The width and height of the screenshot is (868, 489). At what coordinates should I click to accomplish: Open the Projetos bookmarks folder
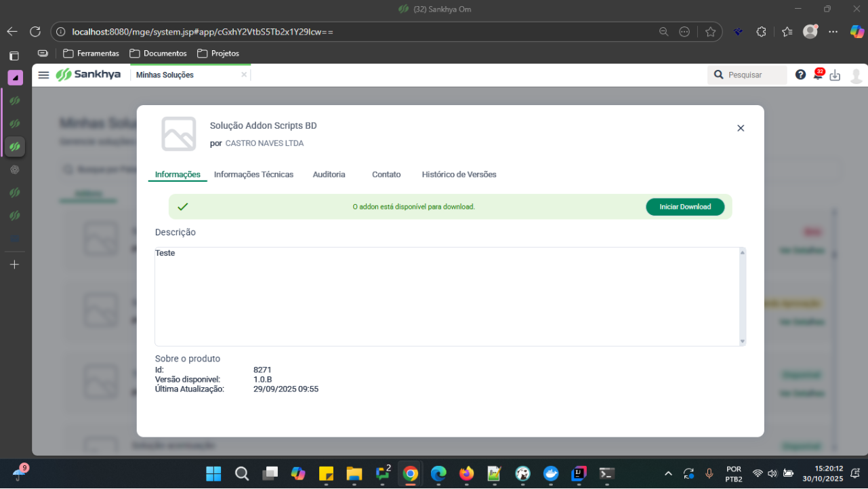coord(218,54)
